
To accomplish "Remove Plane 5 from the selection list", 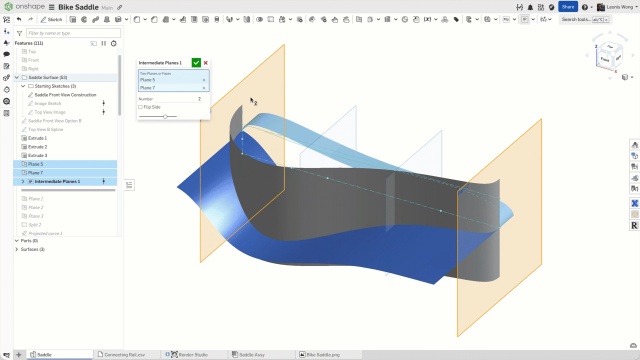I will (204, 80).
